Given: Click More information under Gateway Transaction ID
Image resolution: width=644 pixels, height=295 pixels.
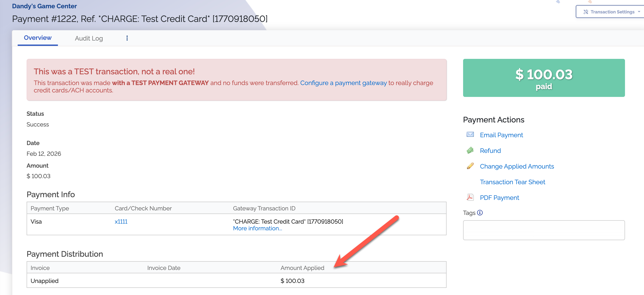Looking at the screenshot, I should click(257, 228).
